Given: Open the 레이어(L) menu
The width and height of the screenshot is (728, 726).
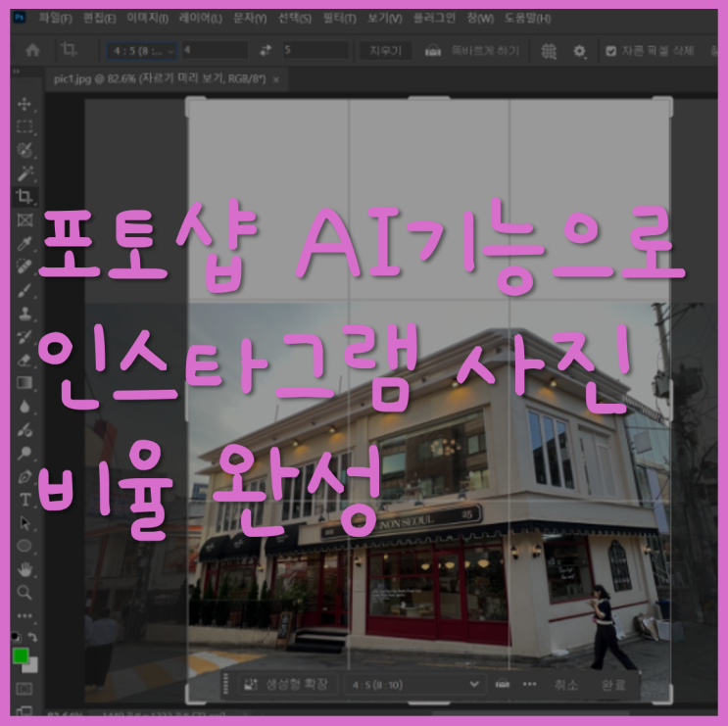Looking at the screenshot, I should pos(201,19).
